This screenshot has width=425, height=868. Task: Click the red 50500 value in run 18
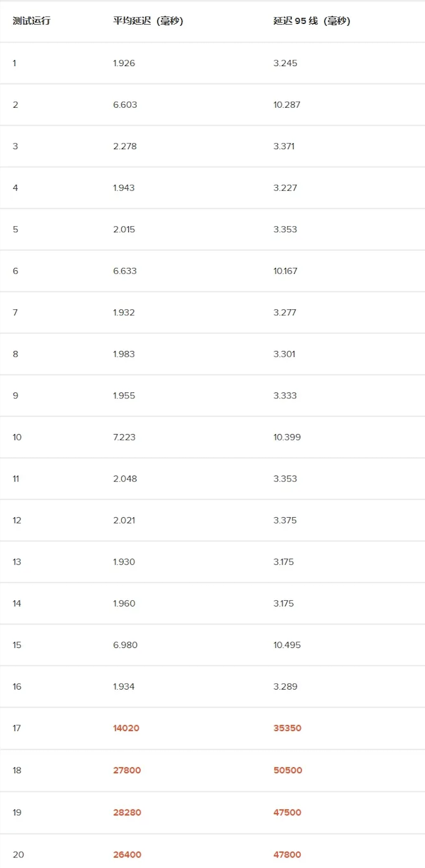(x=288, y=770)
